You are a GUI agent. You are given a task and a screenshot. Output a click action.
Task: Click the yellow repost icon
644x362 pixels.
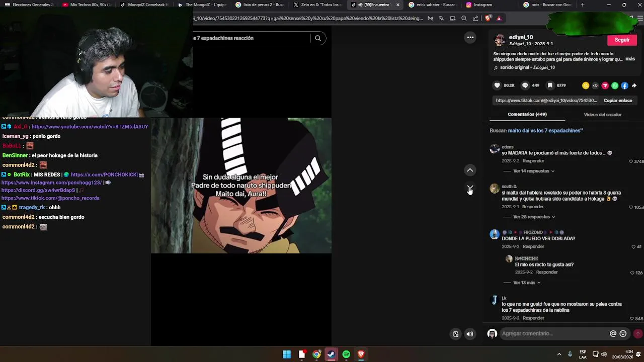(586, 86)
